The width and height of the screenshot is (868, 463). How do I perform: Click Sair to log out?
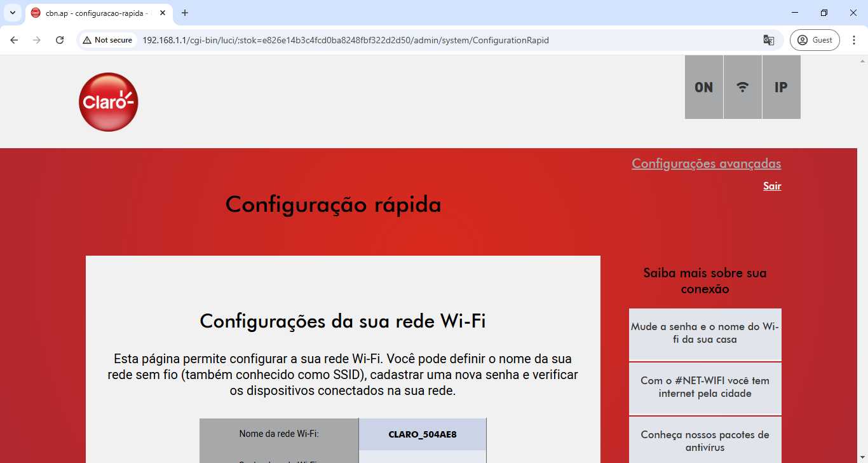772,186
